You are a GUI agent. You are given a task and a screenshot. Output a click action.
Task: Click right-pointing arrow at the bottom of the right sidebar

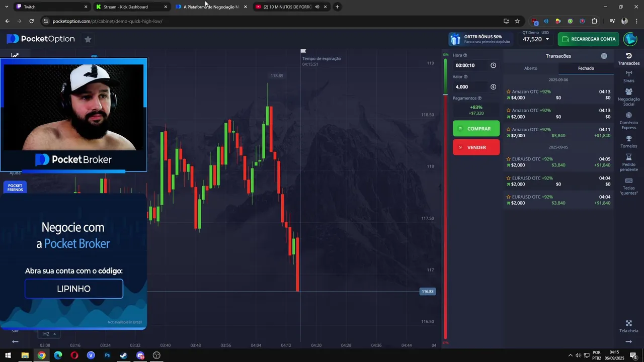(x=628, y=342)
